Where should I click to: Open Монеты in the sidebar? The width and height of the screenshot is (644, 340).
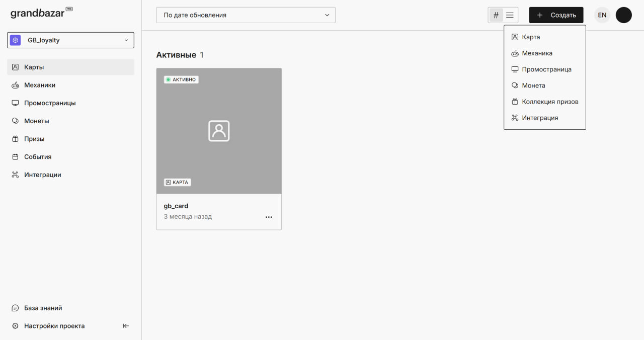coord(70,121)
